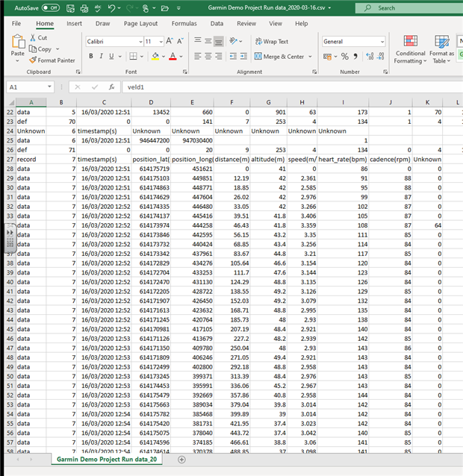Screen dimensions: 463x476
Task: Apply Percent Style number format
Action: point(344,56)
